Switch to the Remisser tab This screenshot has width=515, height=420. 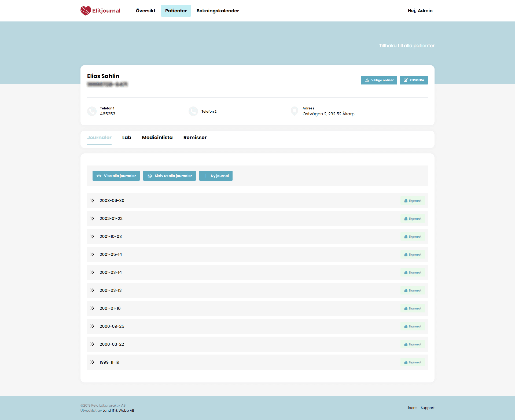click(x=195, y=138)
